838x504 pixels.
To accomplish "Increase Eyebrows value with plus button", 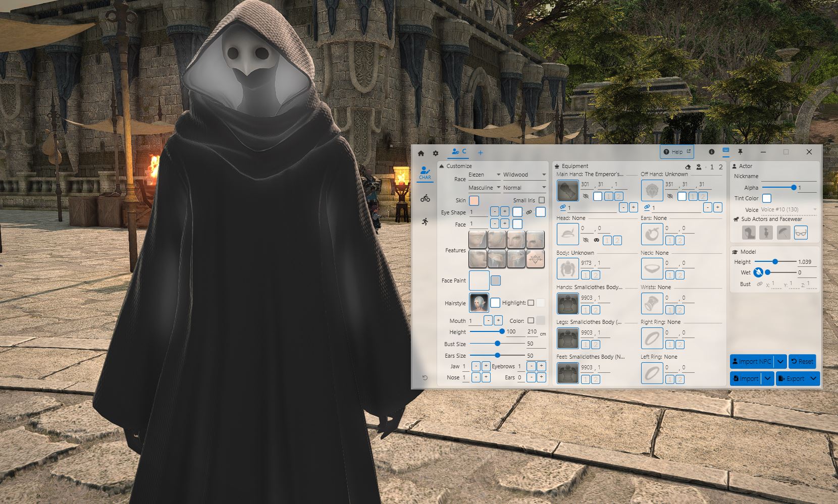I will (541, 366).
